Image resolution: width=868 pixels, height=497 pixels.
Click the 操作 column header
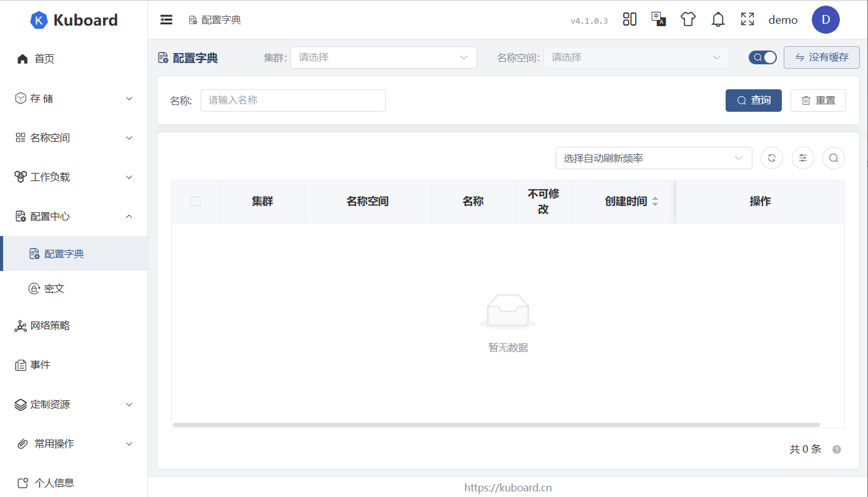(x=760, y=202)
